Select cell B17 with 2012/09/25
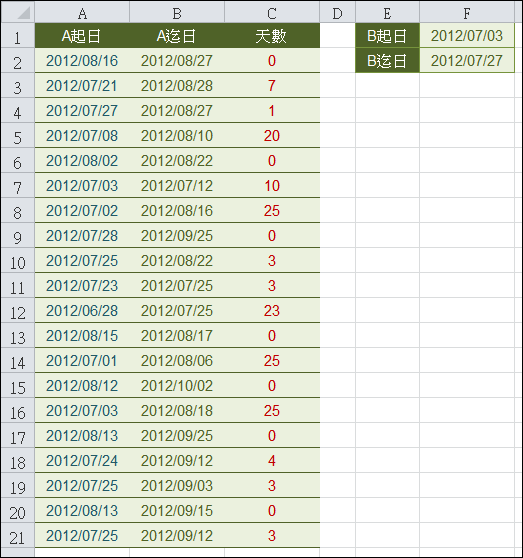This screenshot has width=523, height=558. point(177,436)
